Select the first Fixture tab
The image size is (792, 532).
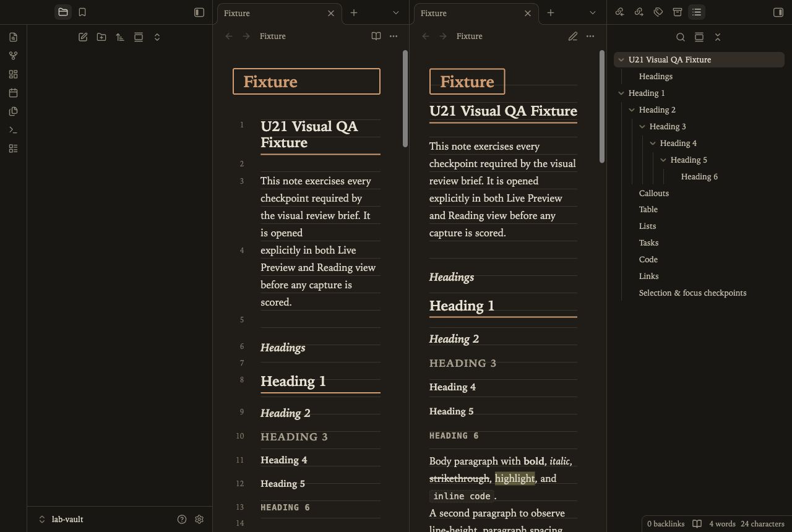click(278, 13)
